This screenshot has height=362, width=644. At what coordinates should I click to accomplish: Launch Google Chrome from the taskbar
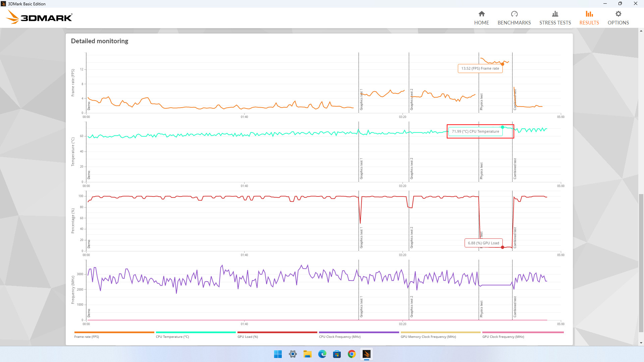(352, 354)
